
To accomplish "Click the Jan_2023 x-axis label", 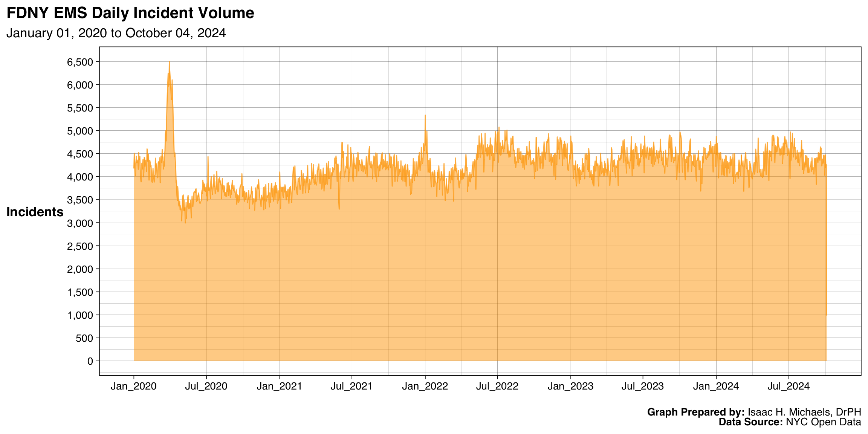I will [570, 387].
